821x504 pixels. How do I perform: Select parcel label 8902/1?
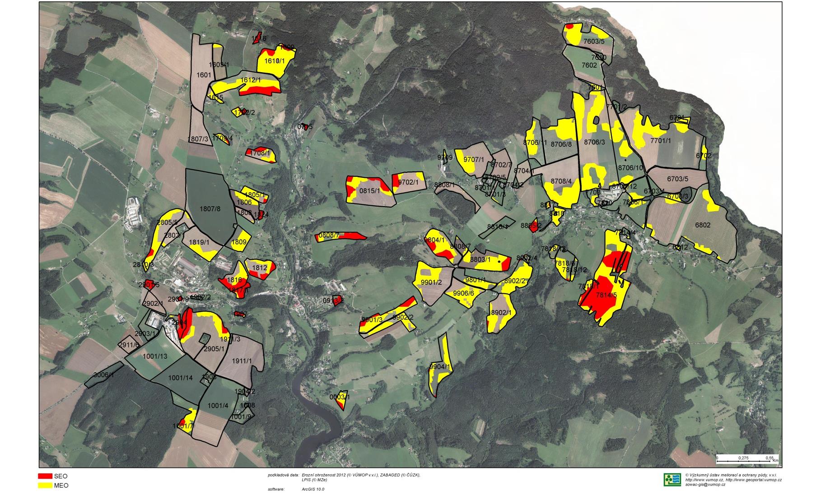(501, 313)
